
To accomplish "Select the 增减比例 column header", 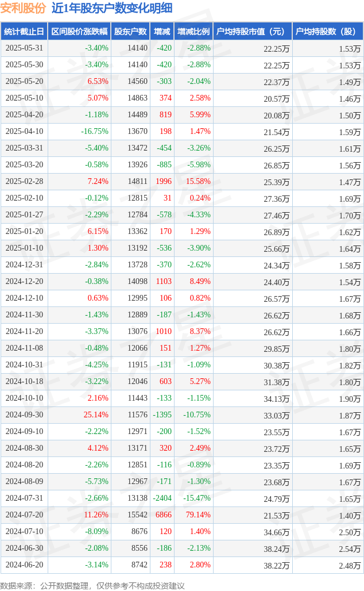I will (x=193, y=32).
